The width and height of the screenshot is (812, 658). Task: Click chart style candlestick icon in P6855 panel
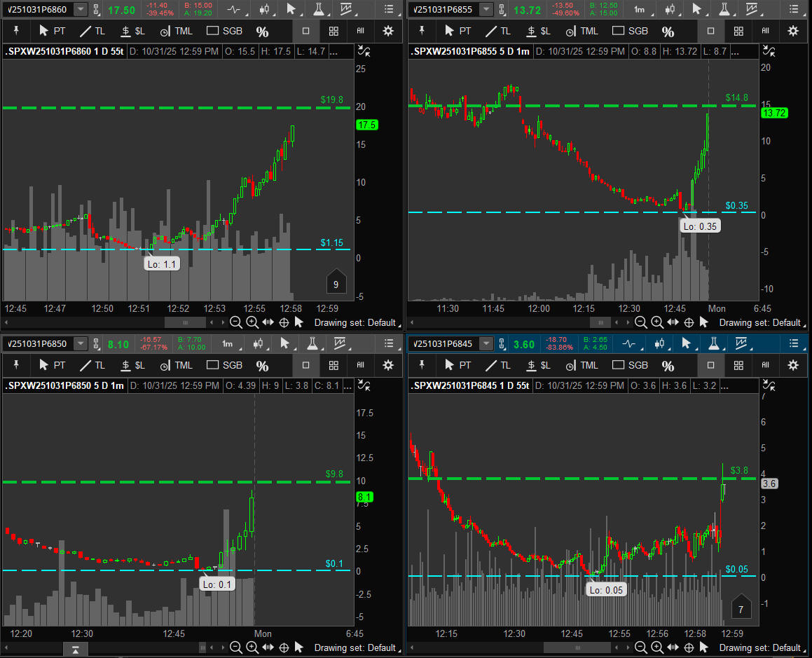[670, 9]
